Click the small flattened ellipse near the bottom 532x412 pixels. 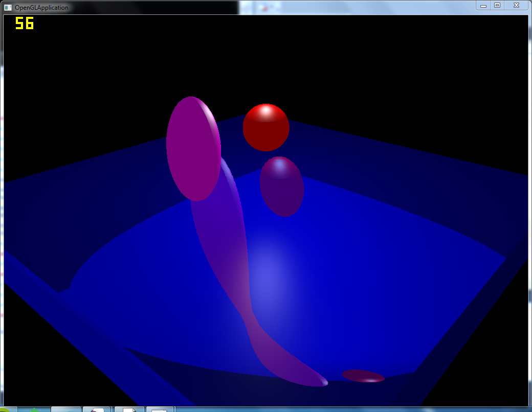pos(362,377)
